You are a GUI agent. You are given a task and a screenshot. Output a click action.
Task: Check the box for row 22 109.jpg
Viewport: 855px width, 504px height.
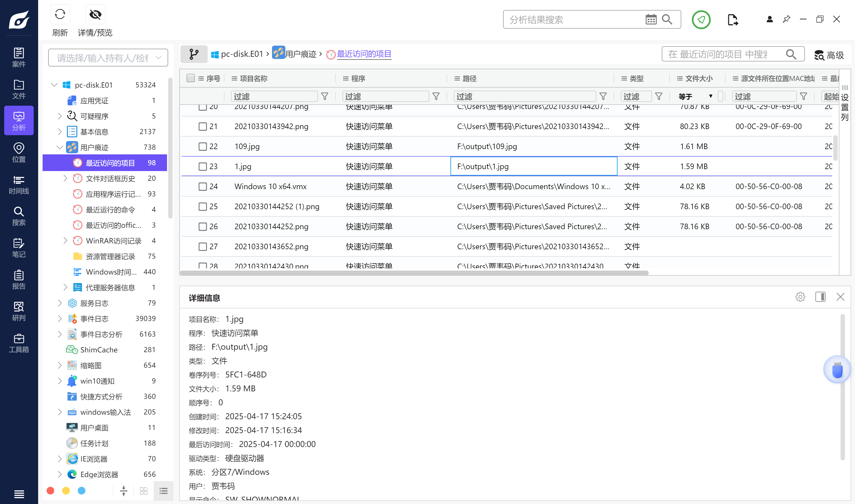[x=203, y=146]
